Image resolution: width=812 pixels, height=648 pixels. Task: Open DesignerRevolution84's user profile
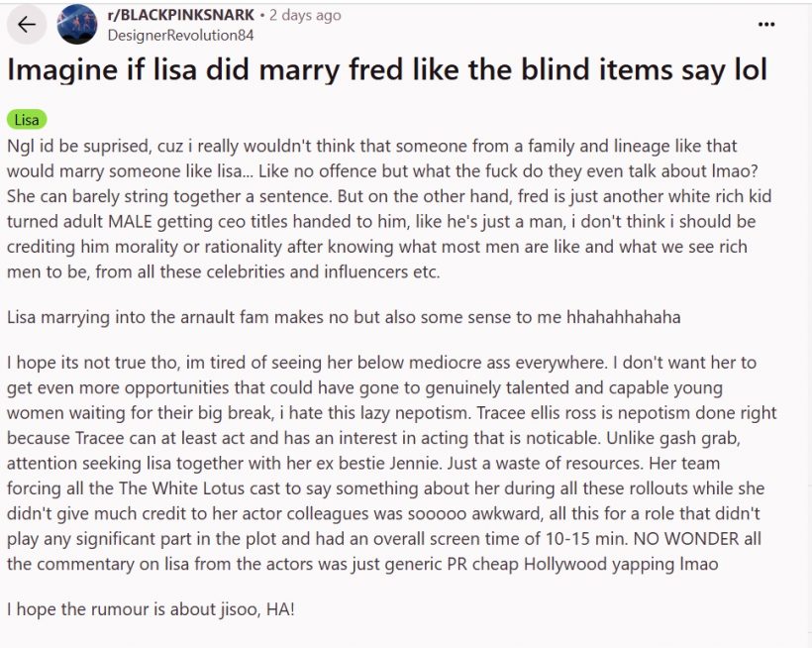[x=180, y=36]
